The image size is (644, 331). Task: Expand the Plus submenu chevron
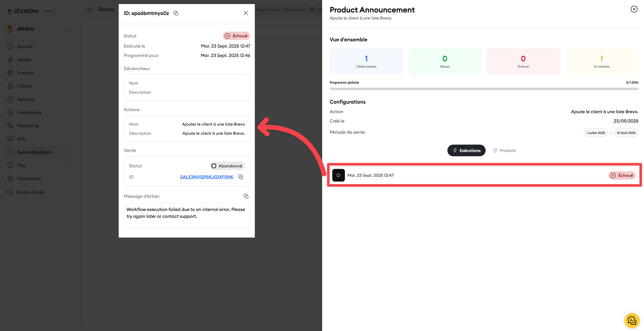click(66, 165)
